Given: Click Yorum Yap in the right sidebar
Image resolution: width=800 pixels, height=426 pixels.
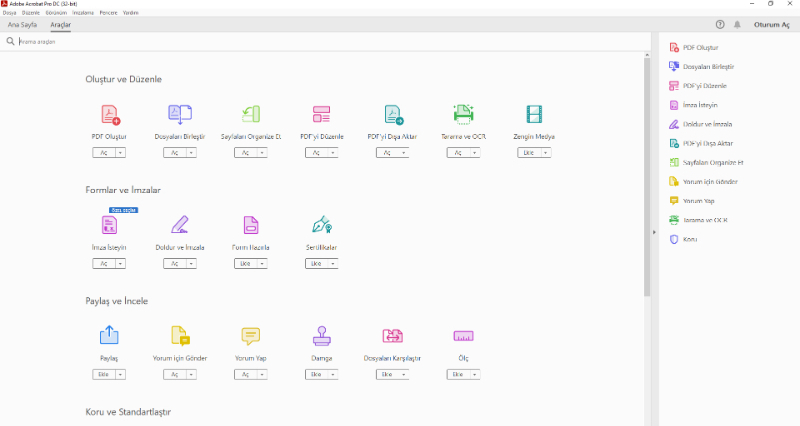Looking at the screenshot, I should 692,201.
